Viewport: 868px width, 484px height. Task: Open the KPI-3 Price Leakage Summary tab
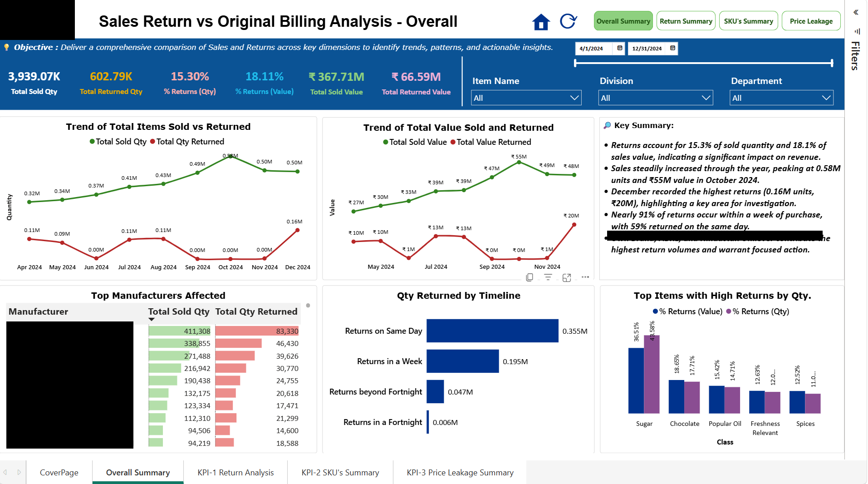click(460, 472)
